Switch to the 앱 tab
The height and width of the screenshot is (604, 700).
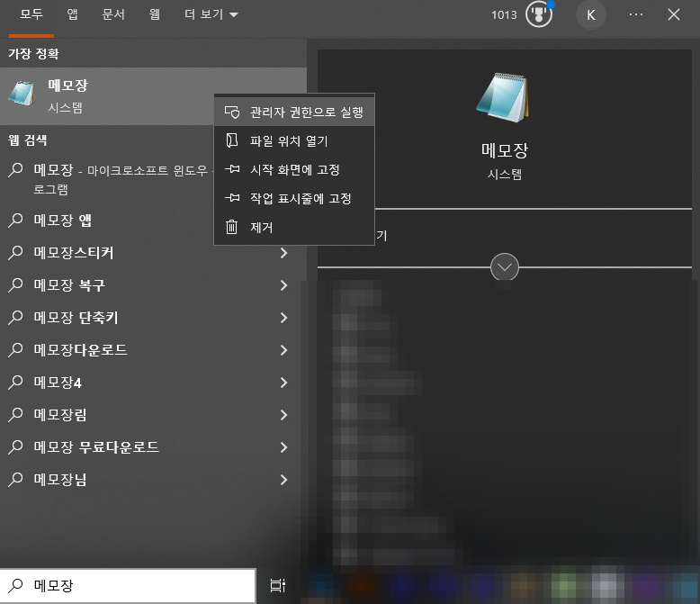tap(72, 14)
